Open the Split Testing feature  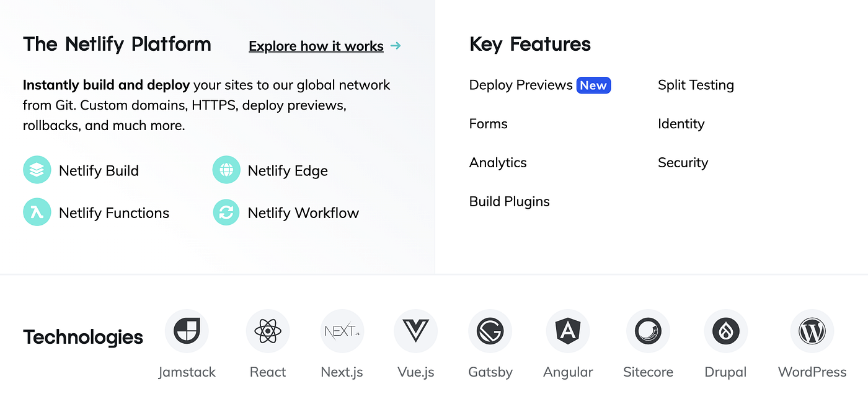coord(696,85)
